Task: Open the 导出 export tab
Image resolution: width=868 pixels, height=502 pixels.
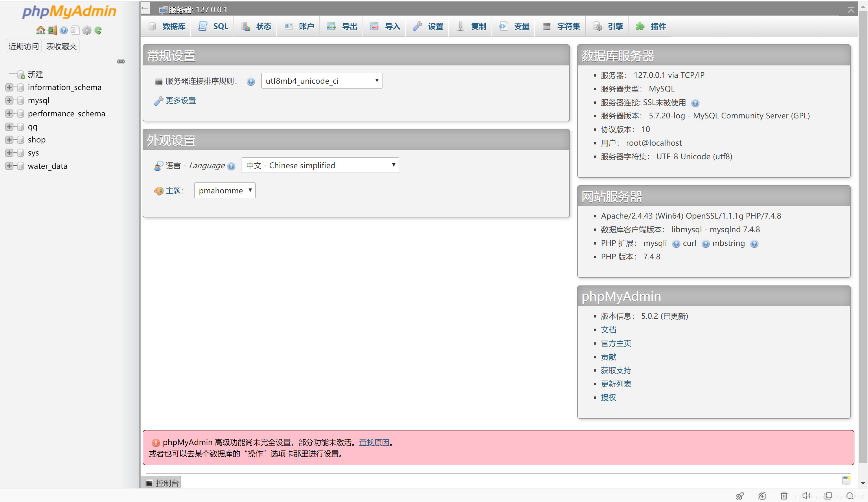Action: coord(341,26)
